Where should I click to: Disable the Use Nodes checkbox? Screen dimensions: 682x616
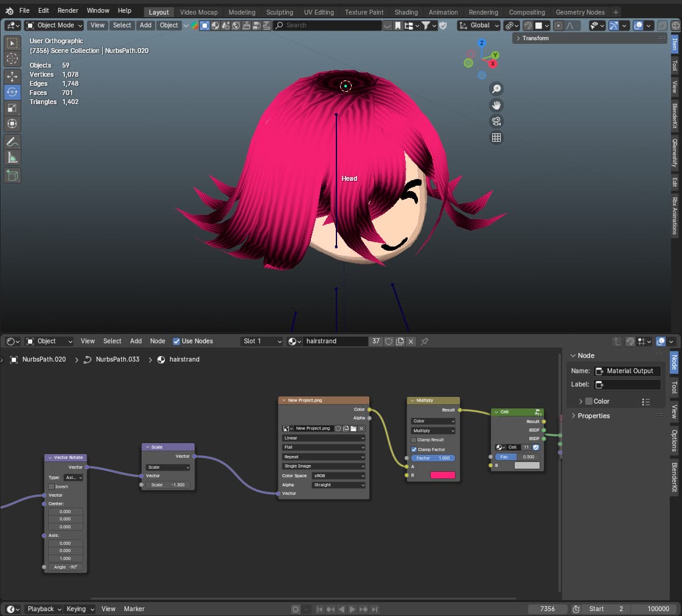[x=176, y=341]
